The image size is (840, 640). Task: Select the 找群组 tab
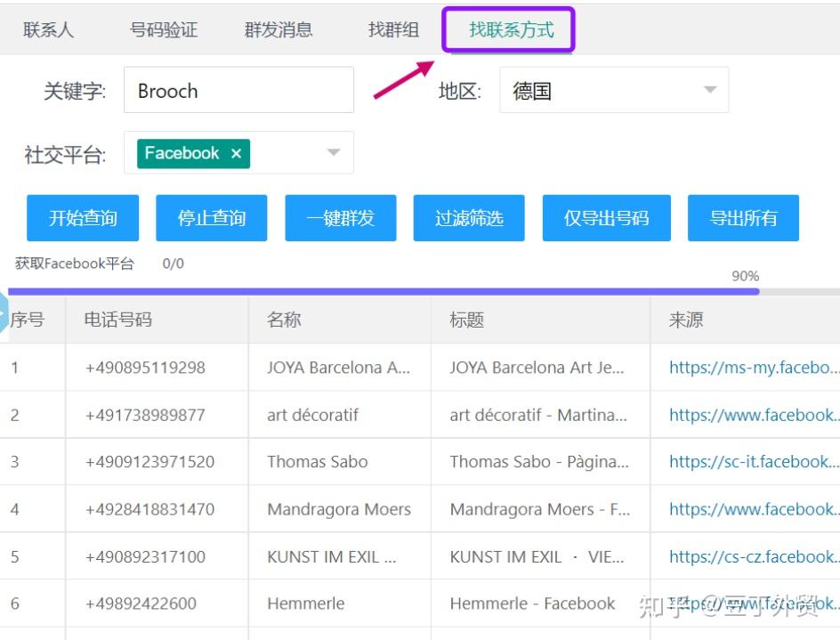coord(393,29)
